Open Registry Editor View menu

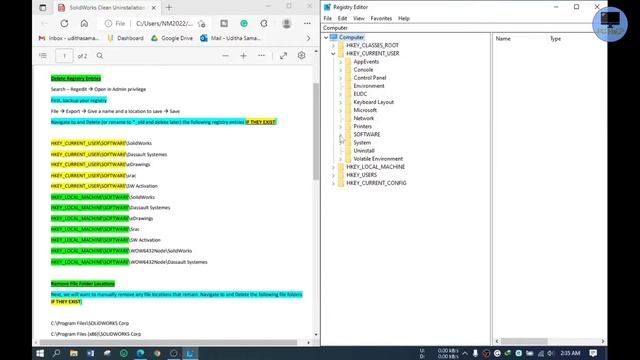tap(358, 18)
